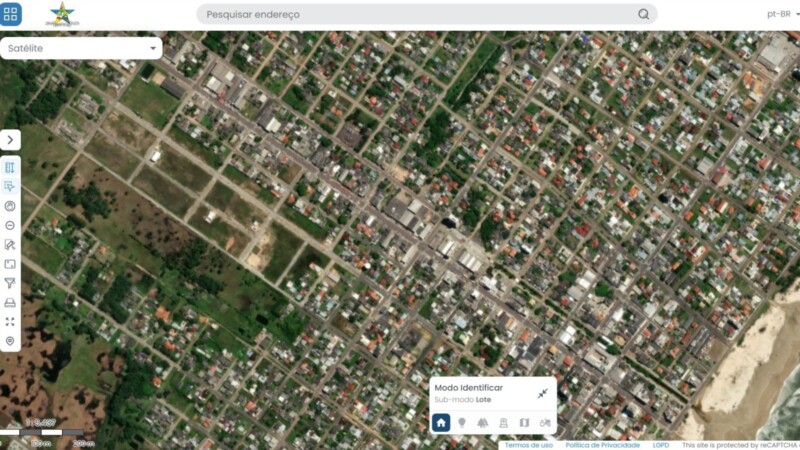Expand the left sidebar with chevron
This screenshot has width=800, height=450.
[10, 140]
